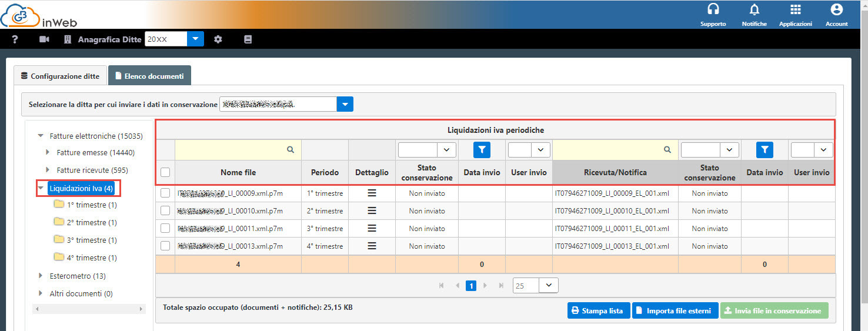Screen dimensions: 868x331
Task: Open the Applicazioni grid icon
Action: [795, 10]
